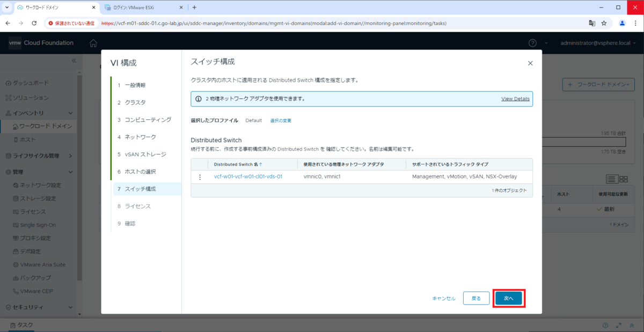Bookmark this page with the star icon
Viewport: 644px width, 332px height.
604,23
